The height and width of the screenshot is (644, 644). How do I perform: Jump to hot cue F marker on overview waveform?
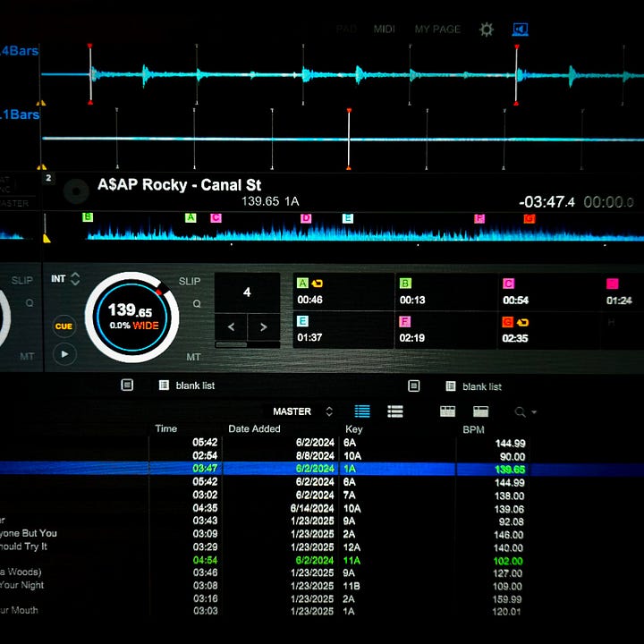tap(479, 218)
